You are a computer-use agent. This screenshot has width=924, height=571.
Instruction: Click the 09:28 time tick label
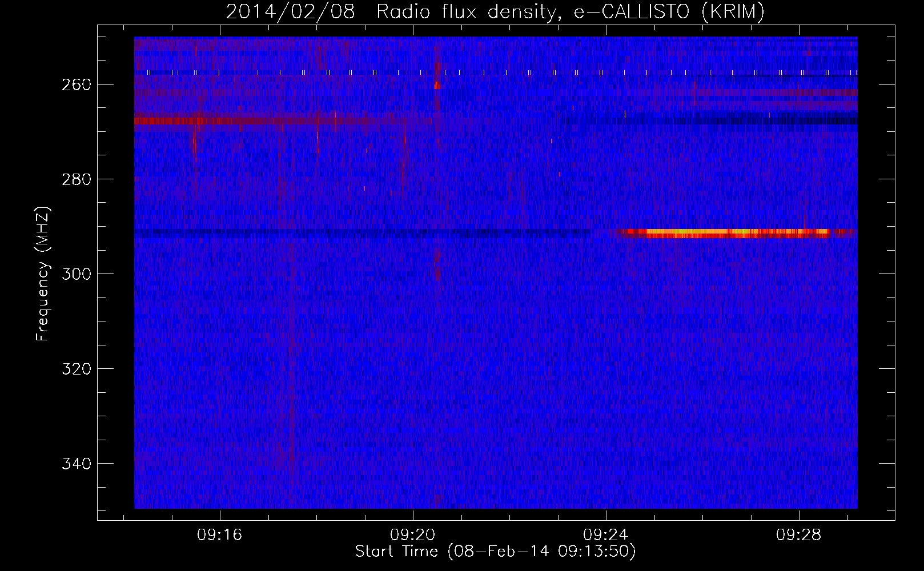[x=798, y=535]
